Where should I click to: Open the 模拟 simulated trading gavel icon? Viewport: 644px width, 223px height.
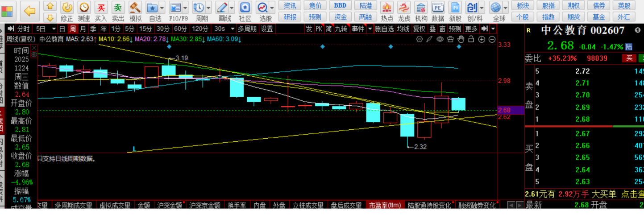(135, 8)
